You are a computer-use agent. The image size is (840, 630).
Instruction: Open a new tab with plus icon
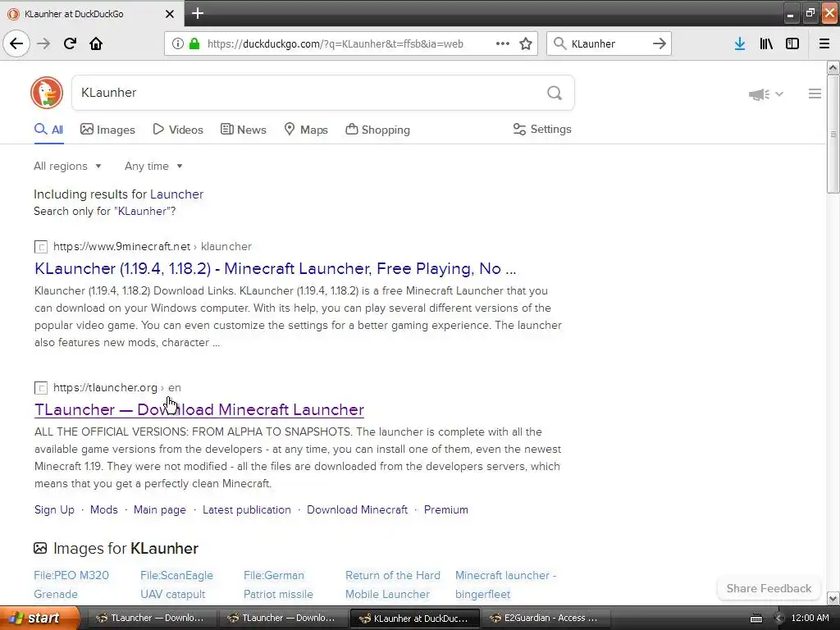tap(198, 13)
